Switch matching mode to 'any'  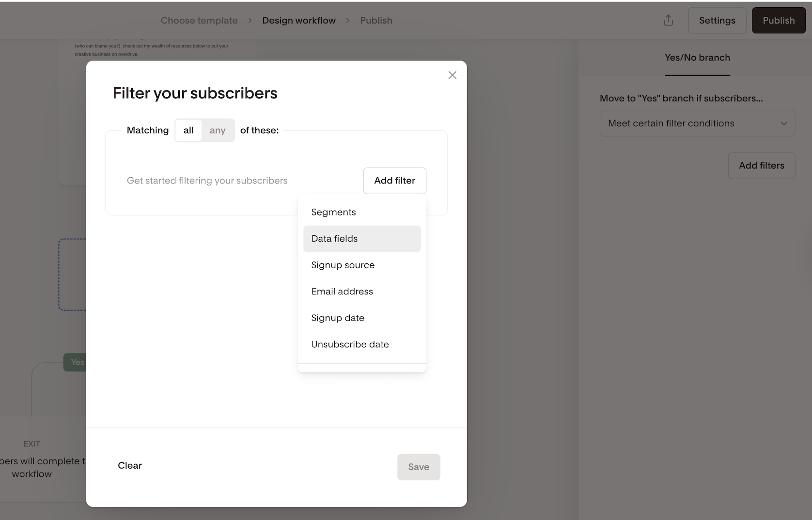pyautogui.click(x=218, y=130)
